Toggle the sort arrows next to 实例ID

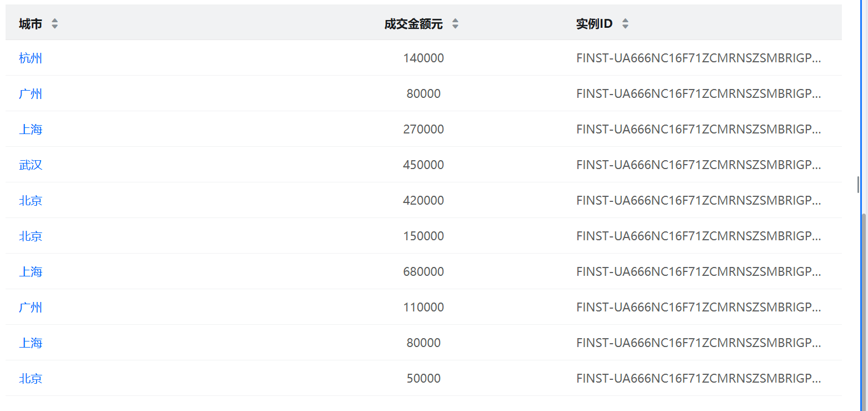click(625, 23)
